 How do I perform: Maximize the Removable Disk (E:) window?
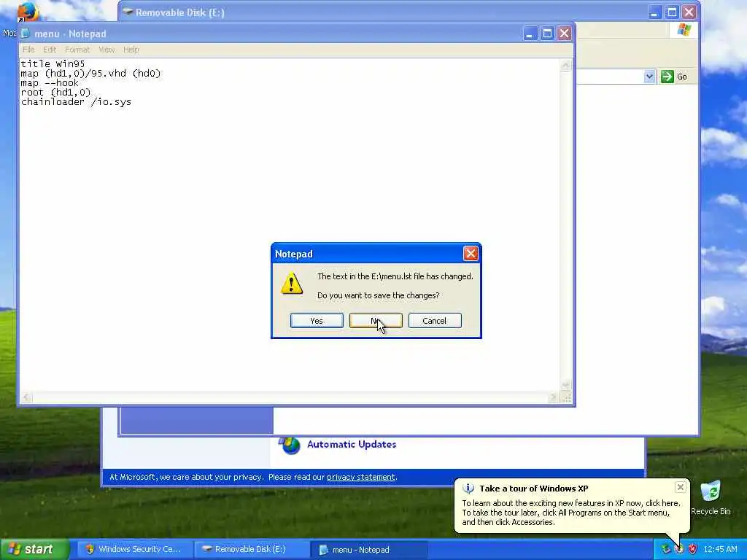[672, 12]
